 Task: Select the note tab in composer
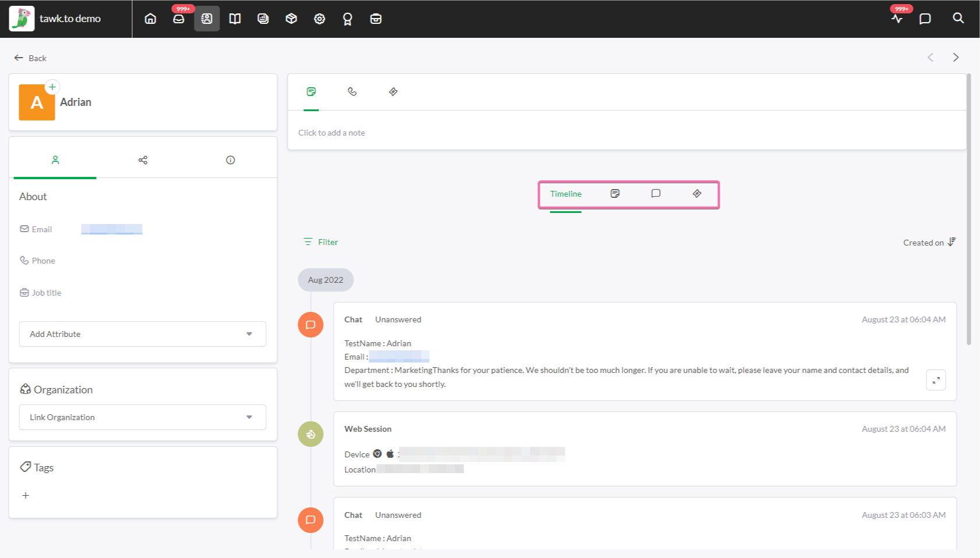(x=312, y=92)
